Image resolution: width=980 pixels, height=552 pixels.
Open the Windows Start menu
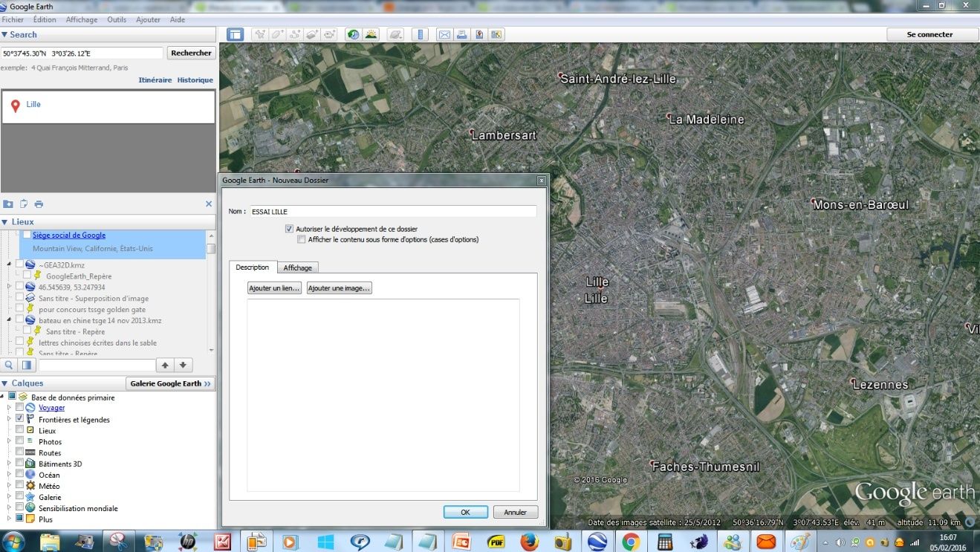[x=13, y=541]
